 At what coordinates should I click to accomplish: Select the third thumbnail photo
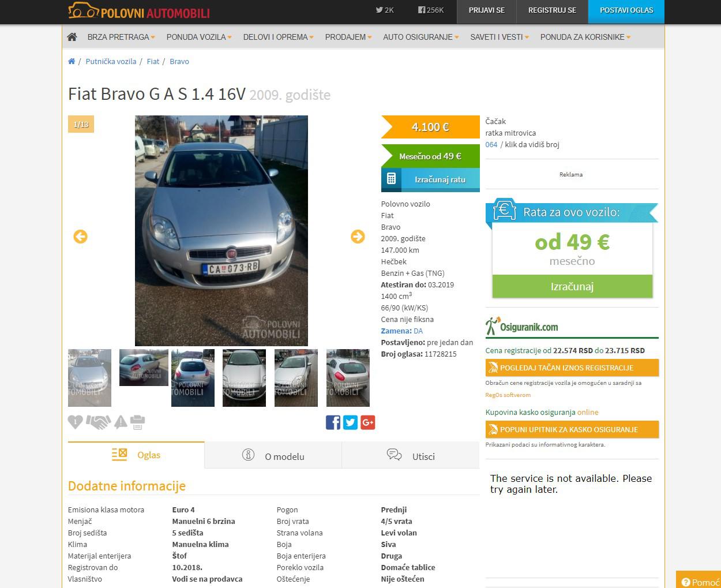click(x=193, y=378)
